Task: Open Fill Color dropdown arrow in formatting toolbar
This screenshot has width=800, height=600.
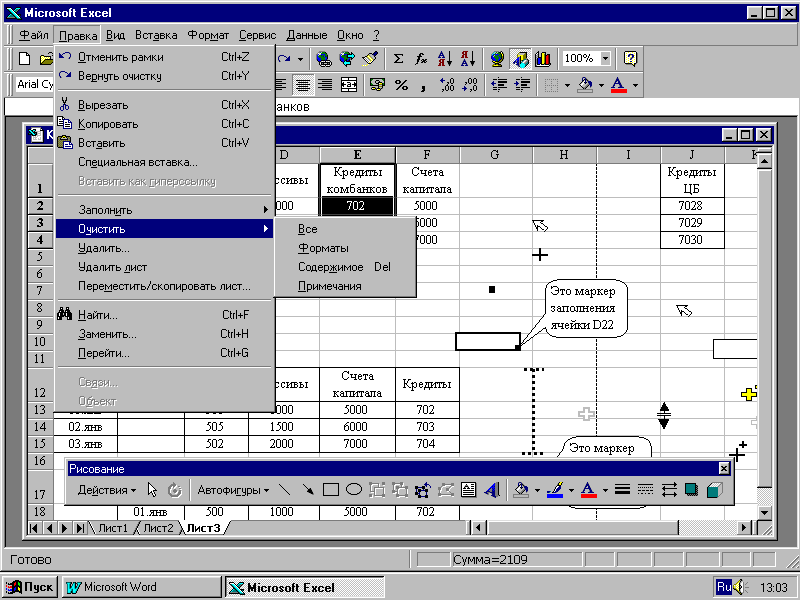Action: pyautogui.click(x=601, y=85)
